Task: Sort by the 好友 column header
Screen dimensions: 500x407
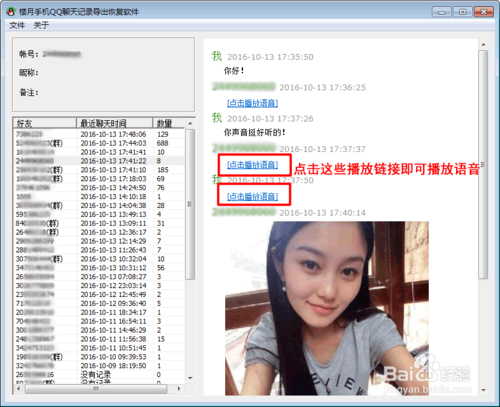Action: 45,123
